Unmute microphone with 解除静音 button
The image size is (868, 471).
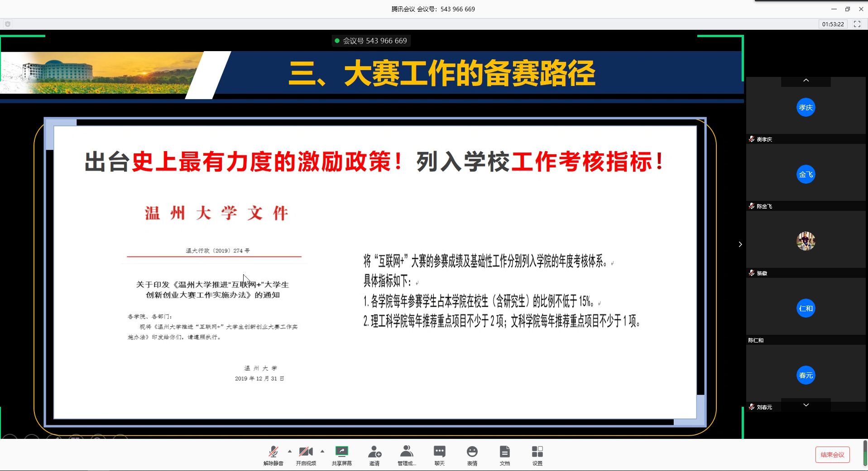tap(273, 455)
